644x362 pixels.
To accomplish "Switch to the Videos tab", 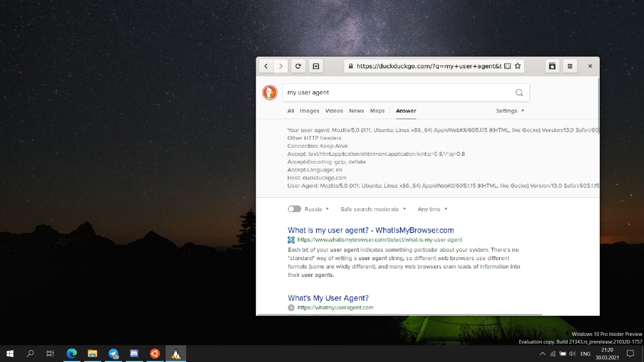I will 334,111.
